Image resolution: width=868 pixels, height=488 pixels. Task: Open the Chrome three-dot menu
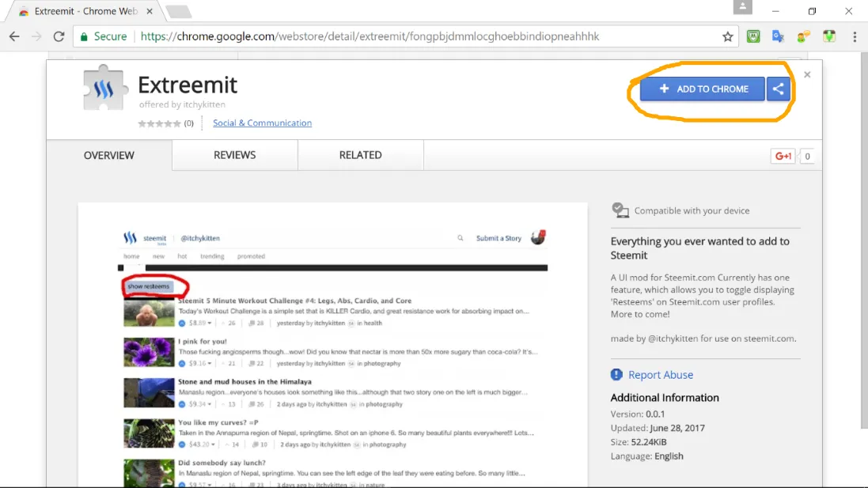[x=855, y=36]
